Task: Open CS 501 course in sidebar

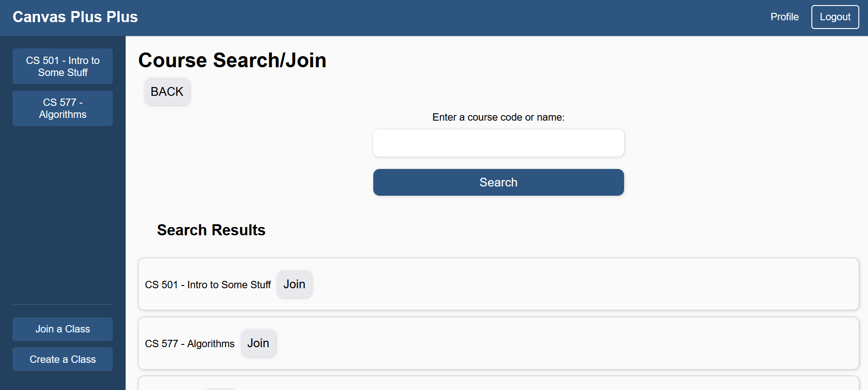Action: click(63, 66)
